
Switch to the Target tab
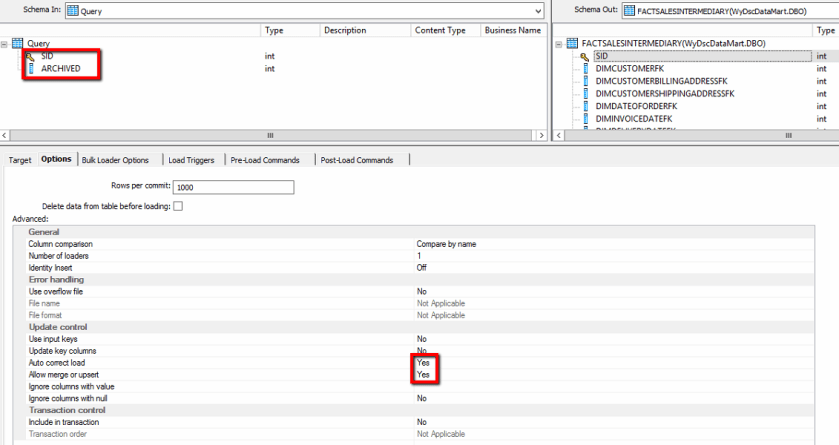20,160
